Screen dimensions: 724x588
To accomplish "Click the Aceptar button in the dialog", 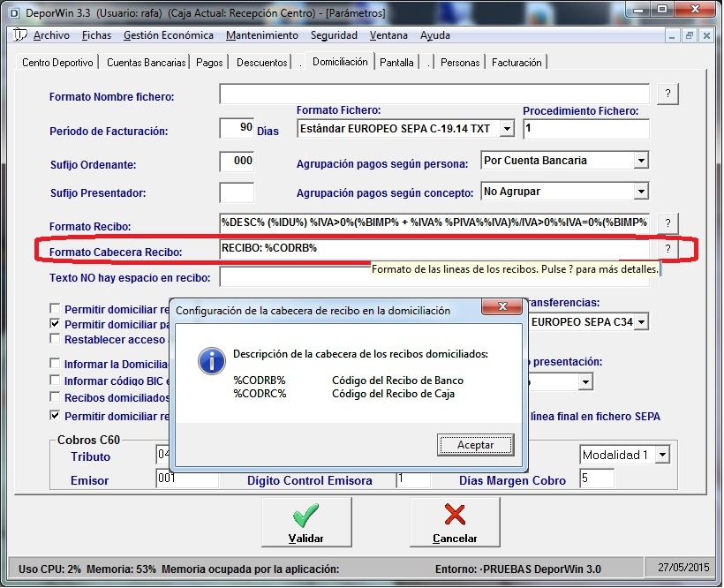I will [x=476, y=445].
